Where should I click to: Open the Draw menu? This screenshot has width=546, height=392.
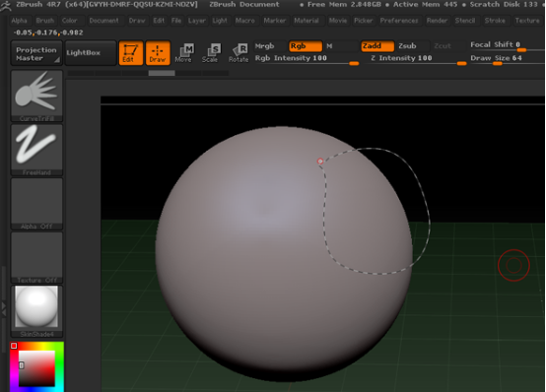coord(137,21)
